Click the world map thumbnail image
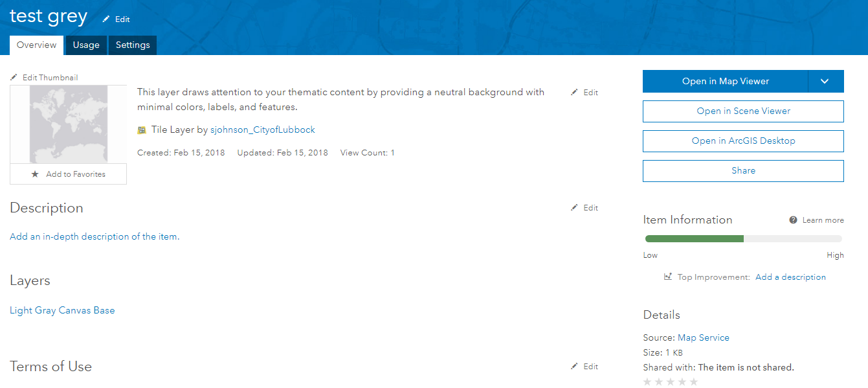 (69, 124)
